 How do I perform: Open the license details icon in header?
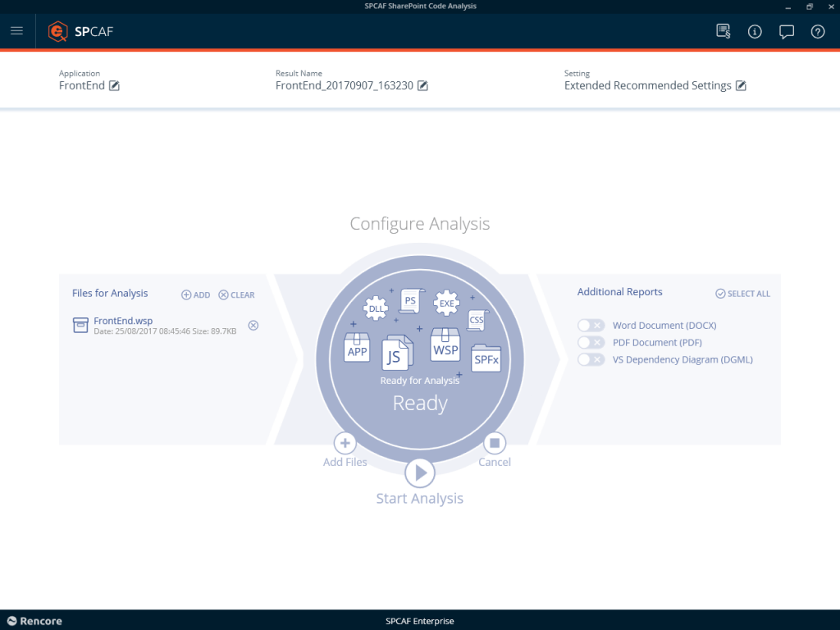pyautogui.click(x=724, y=31)
